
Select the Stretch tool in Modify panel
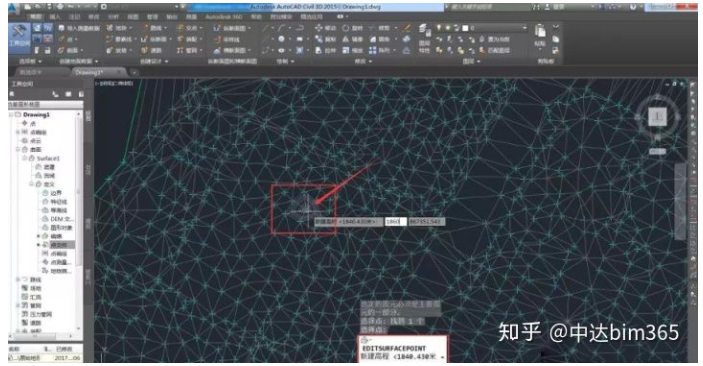325,50
